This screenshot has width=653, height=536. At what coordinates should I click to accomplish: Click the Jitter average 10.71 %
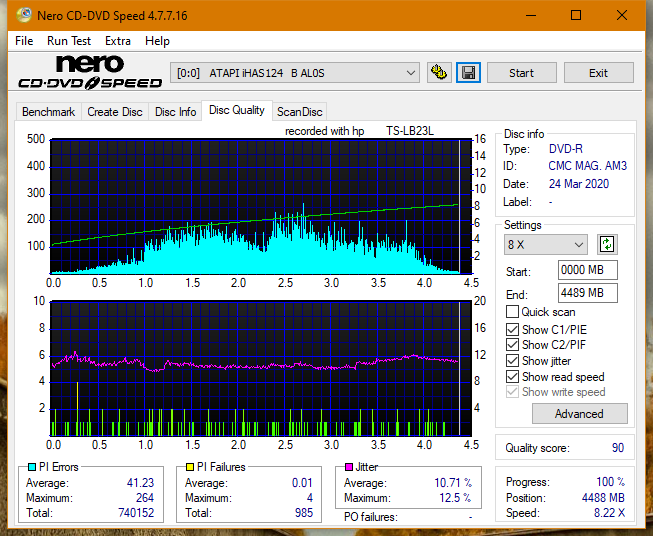[453, 483]
